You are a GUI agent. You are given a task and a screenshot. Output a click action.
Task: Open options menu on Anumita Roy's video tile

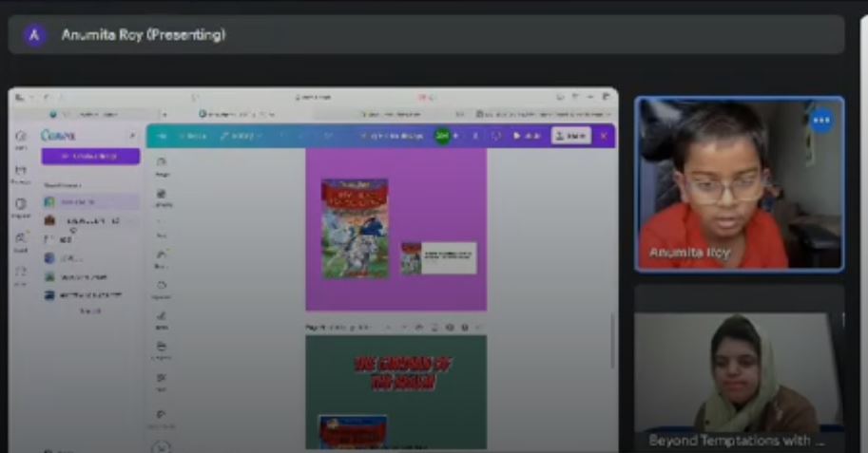821,120
